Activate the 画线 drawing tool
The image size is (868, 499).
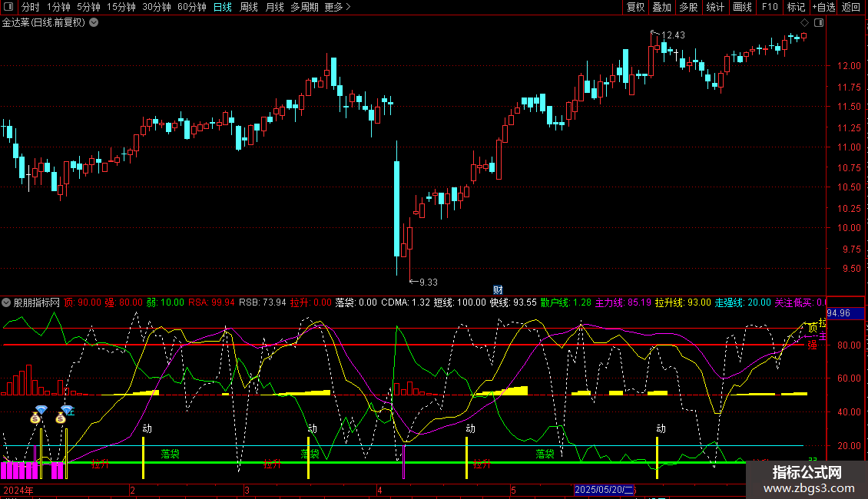pos(742,7)
